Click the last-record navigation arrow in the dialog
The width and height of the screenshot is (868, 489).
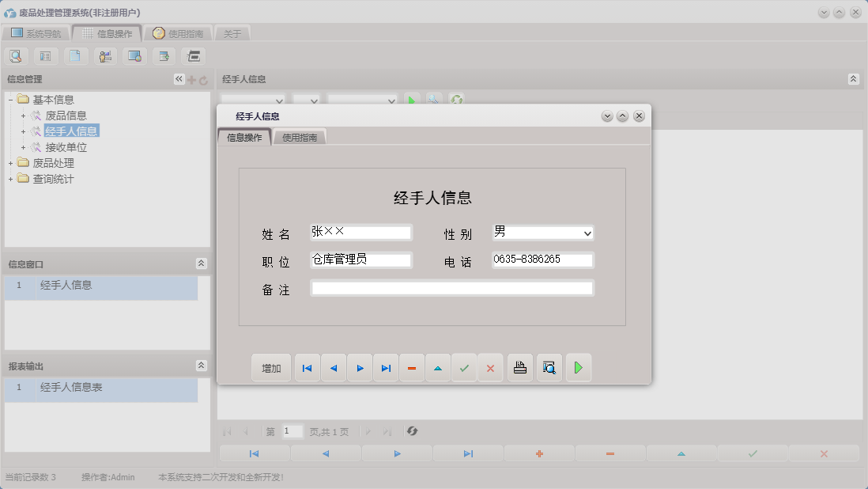(x=386, y=367)
